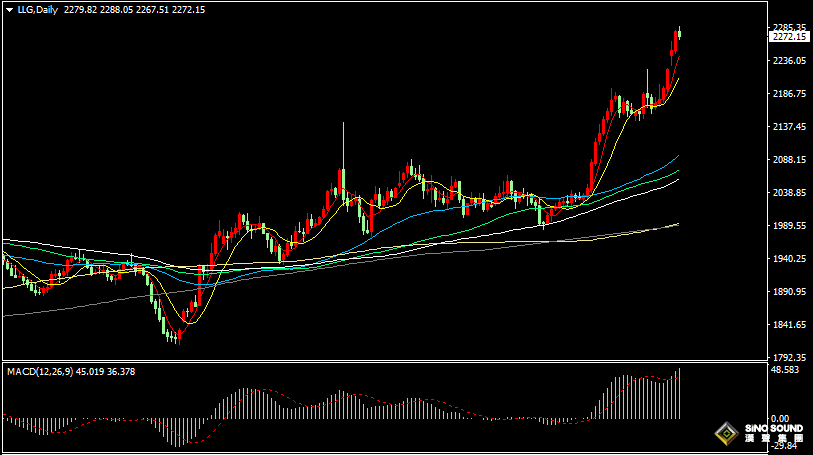The width and height of the screenshot is (813, 455).
Task: Click the 1792.35 price axis label
Action: pyautogui.click(x=789, y=357)
